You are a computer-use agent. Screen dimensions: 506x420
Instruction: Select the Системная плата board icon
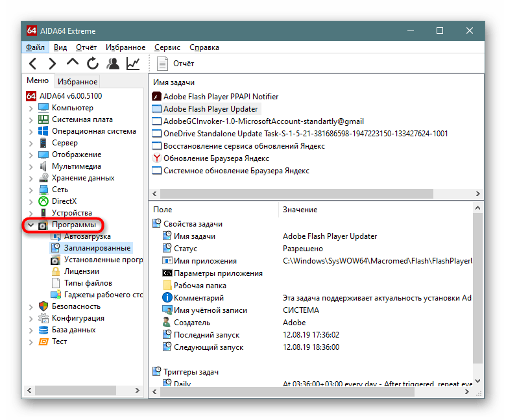tap(43, 119)
